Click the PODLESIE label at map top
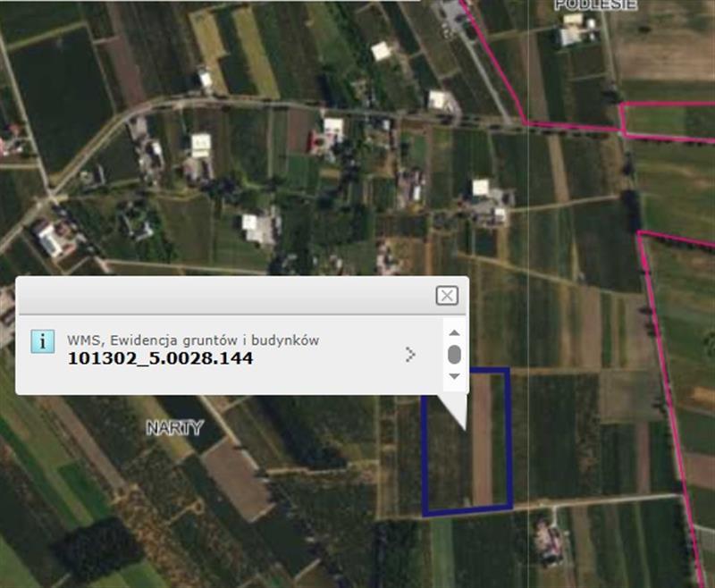The height and width of the screenshot is (588, 715). pyautogui.click(x=595, y=4)
